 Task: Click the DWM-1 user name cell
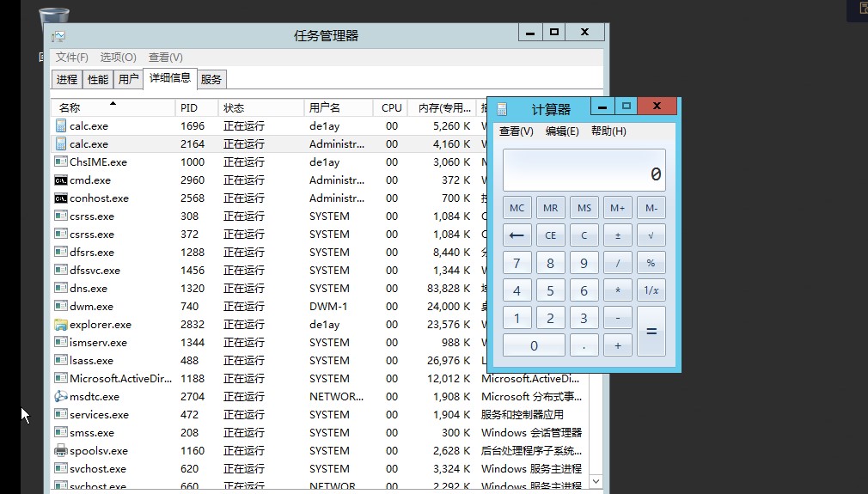(x=329, y=307)
